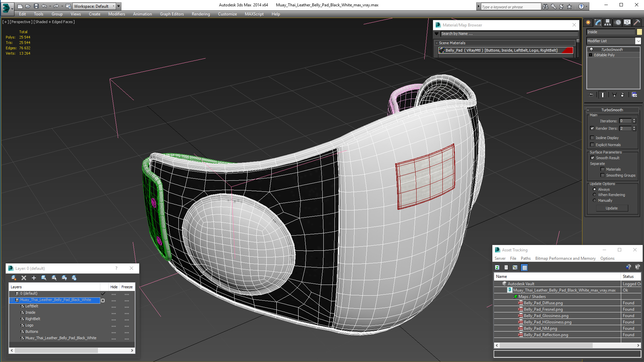Click Create New Layer icon
644x362 pixels.
click(x=14, y=278)
